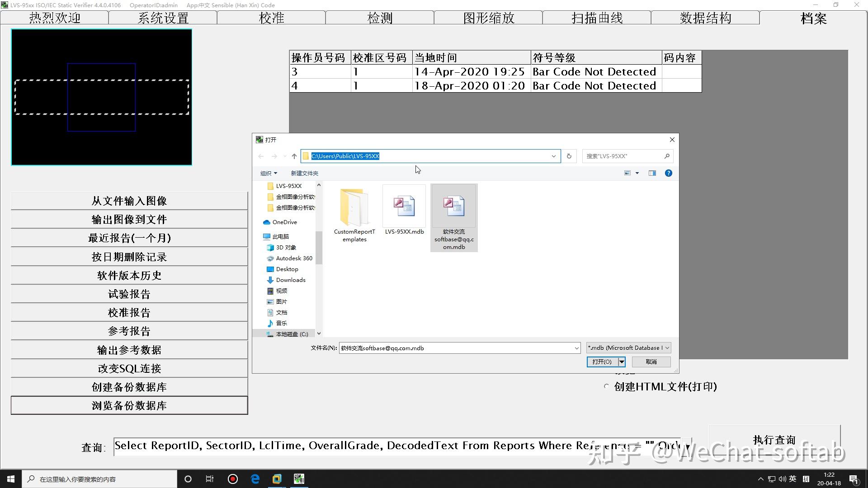Select OneDrive in the sidebar

tap(284, 222)
